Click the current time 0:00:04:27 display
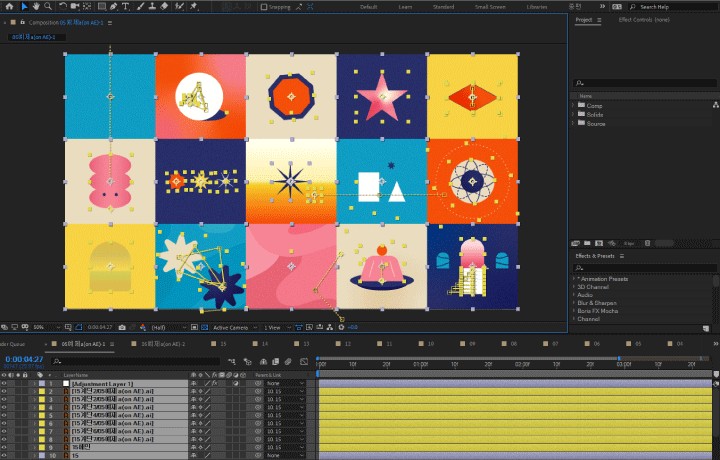The width and height of the screenshot is (720, 460). tap(23, 359)
